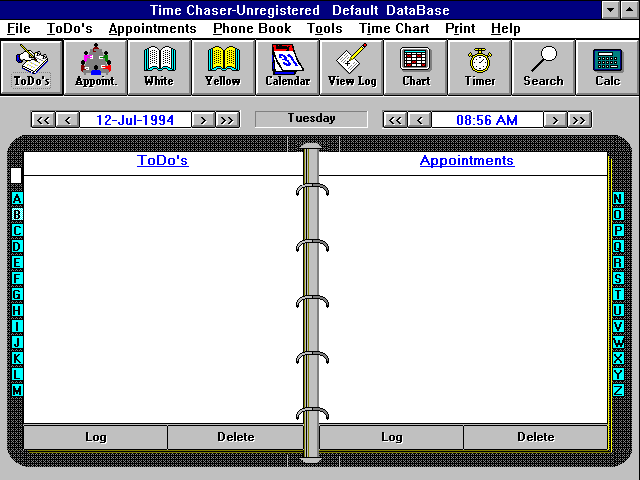This screenshot has width=640, height=480.
Task: Select the O index tab
Action: click(618, 215)
